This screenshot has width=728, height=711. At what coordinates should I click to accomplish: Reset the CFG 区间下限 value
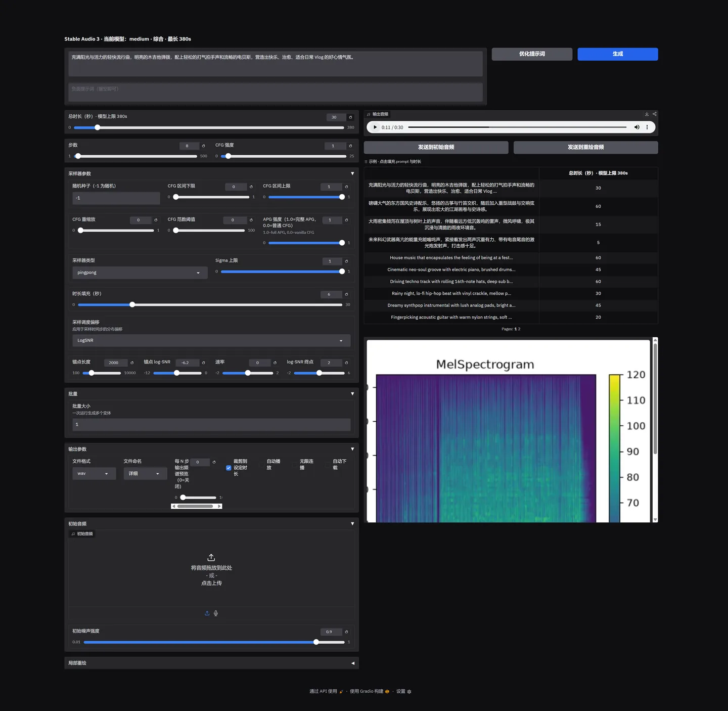tap(251, 187)
